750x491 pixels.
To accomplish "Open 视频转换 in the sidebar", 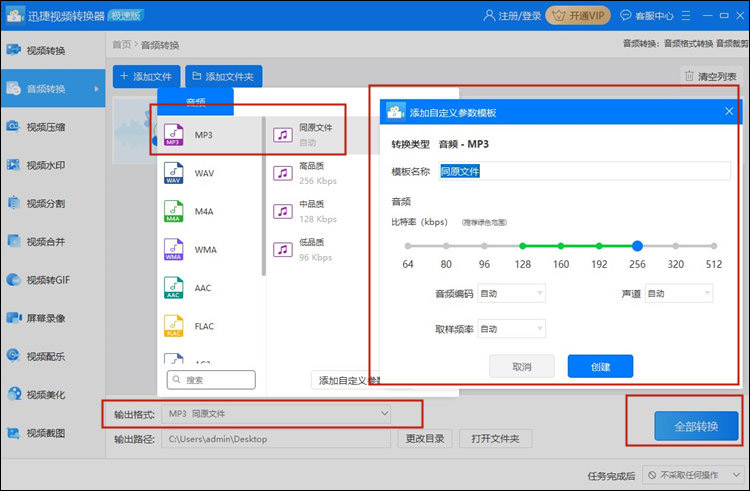I will click(53, 50).
